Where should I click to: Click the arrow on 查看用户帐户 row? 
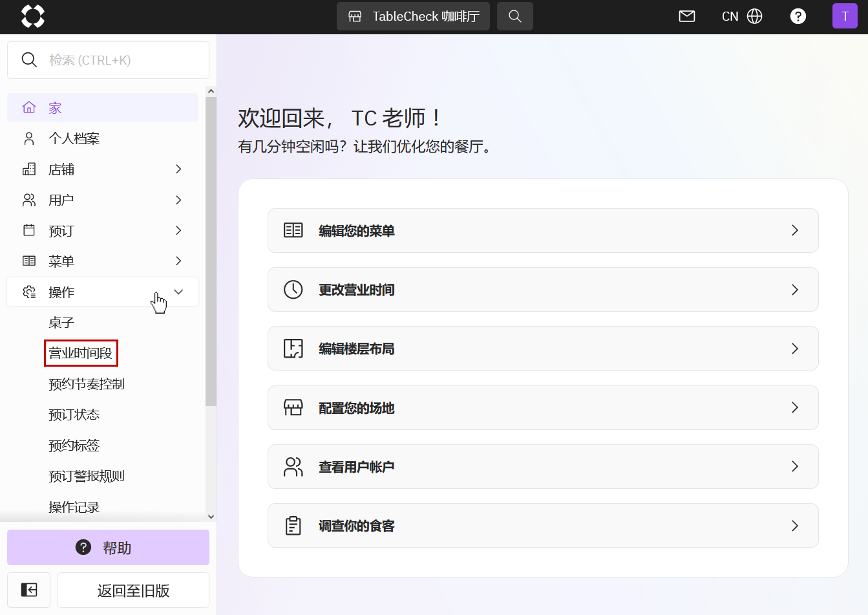coord(795,466)
